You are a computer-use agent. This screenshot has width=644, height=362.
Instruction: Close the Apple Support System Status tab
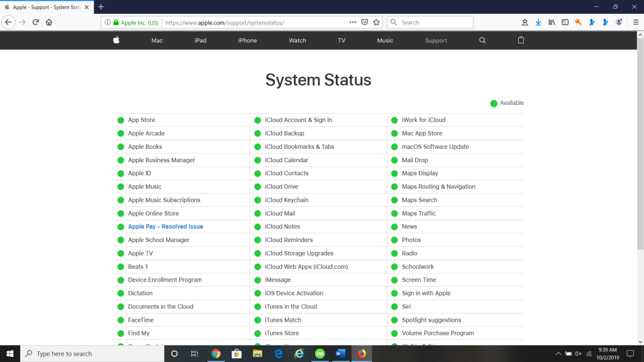tap(87, 7)
